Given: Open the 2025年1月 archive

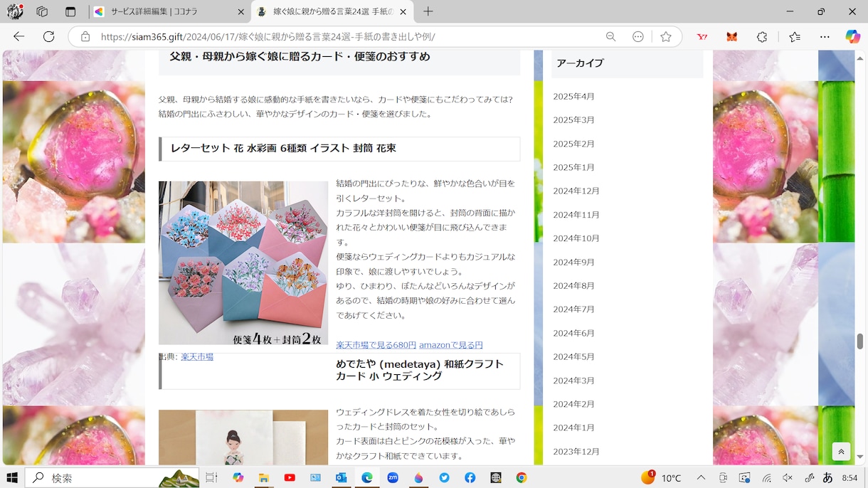Looking at the screenshot, I should pos(573,167).
